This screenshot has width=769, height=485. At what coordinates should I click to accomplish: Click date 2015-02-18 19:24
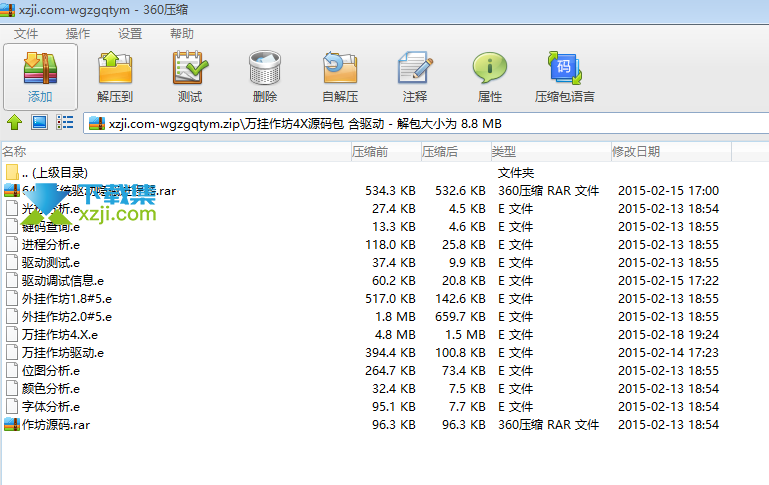pos(668,335)
